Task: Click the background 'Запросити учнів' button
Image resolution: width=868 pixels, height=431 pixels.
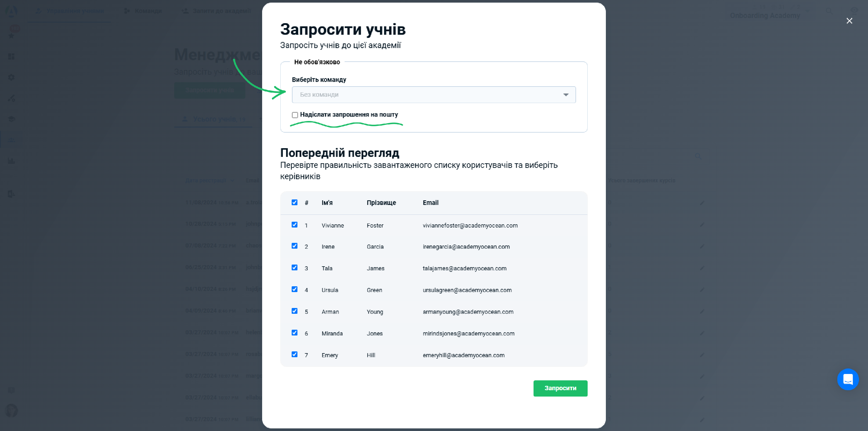Action: pyautogui.click(x=209, y=90)
